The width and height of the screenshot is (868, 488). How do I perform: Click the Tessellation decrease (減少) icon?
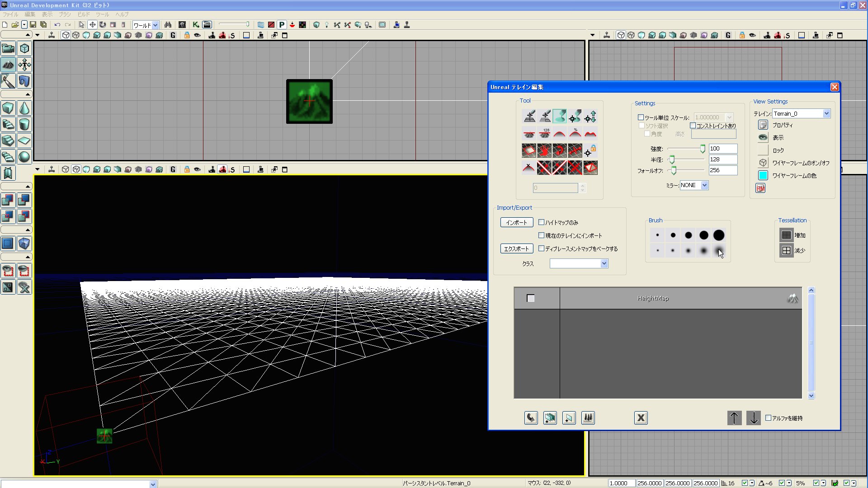pyautogui.click(x=786, y=250)
